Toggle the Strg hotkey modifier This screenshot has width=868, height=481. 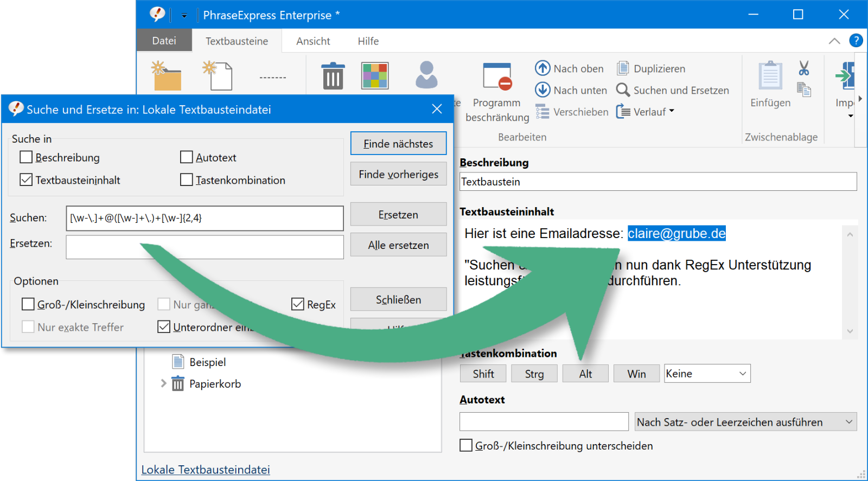pos(534,374)
